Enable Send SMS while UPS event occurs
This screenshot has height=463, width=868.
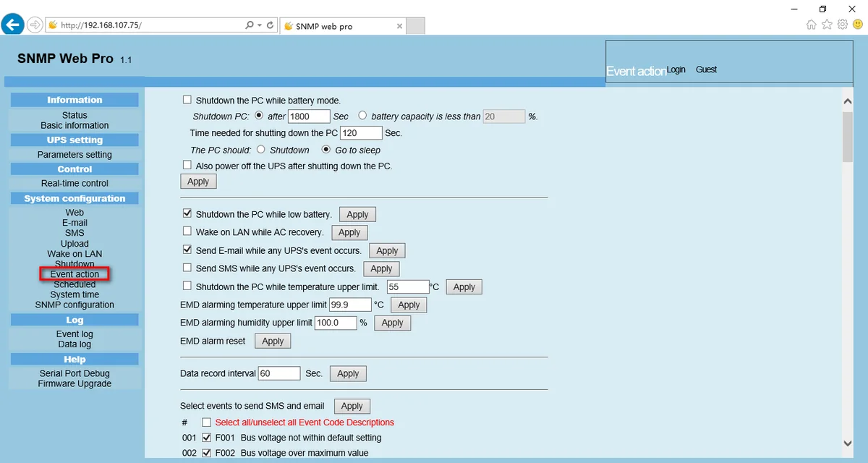click(x=187, y=268)
